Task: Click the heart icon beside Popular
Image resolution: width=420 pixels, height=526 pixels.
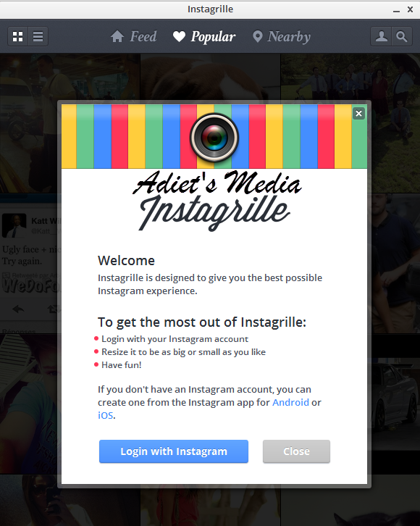Action: coord(179,36)
